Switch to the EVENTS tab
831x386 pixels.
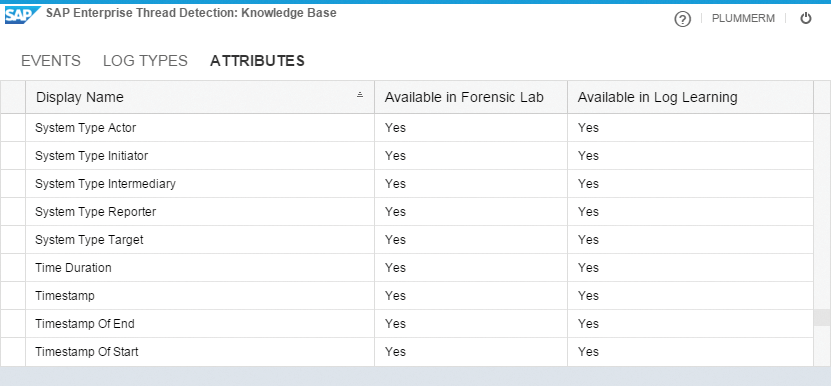(x=51, y=61)
